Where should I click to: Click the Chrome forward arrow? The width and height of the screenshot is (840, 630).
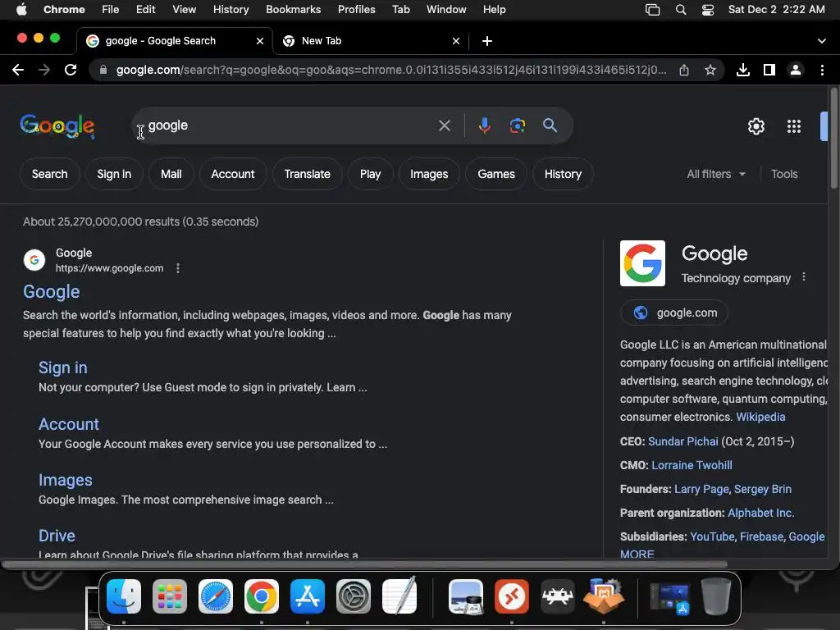click(44, 70)
